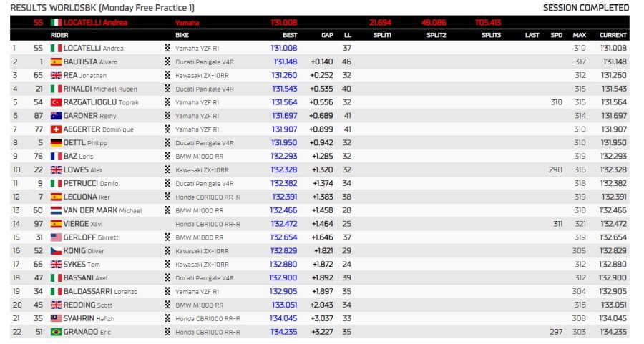The image size is (644, 344).
Task: Click the chequered flag icon in LOWES Alex row
Action: click(x=167, y=169)
